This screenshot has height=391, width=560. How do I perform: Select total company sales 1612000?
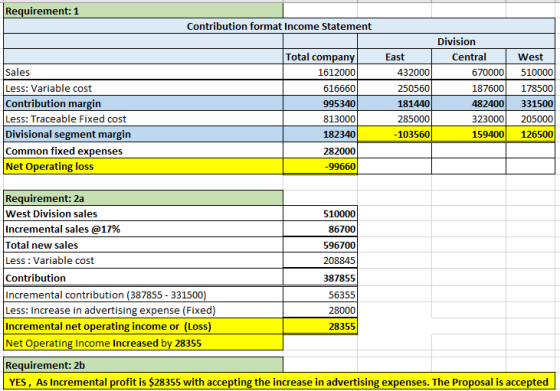pyautogui.click(x=320, y=72)
